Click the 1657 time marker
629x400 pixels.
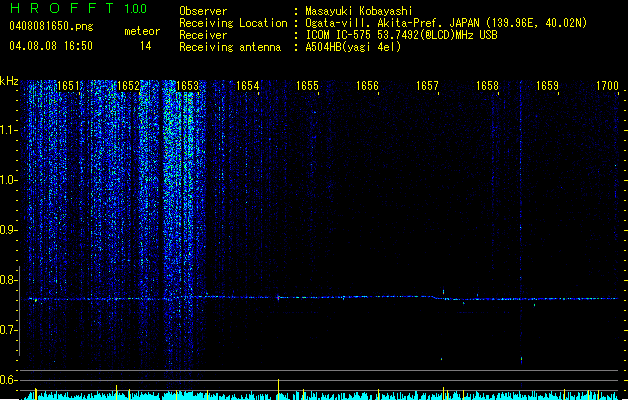427,86
